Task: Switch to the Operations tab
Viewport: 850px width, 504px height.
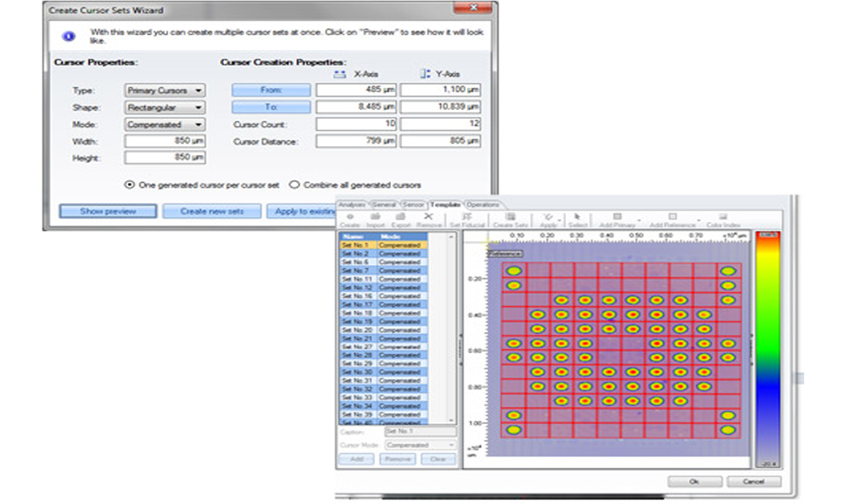Action: [x=483, y=205]
